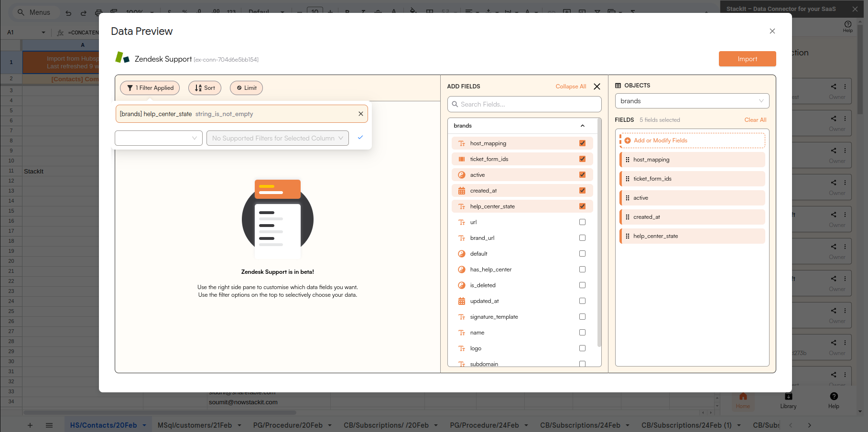Open the A1 name box dropdown

43,32
